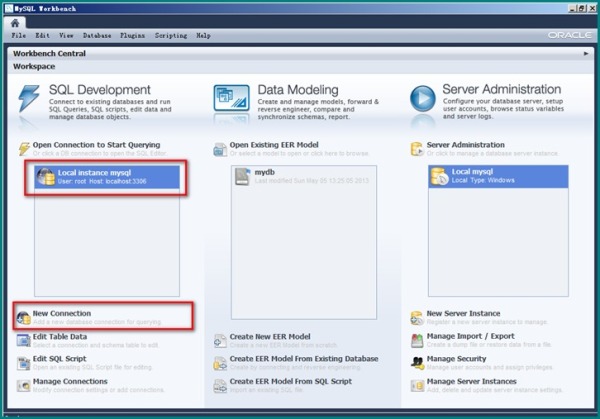Screen dimensions: 600x419
Task: Click the SQL Development lightning icon
Action: (x=29, y=99)
